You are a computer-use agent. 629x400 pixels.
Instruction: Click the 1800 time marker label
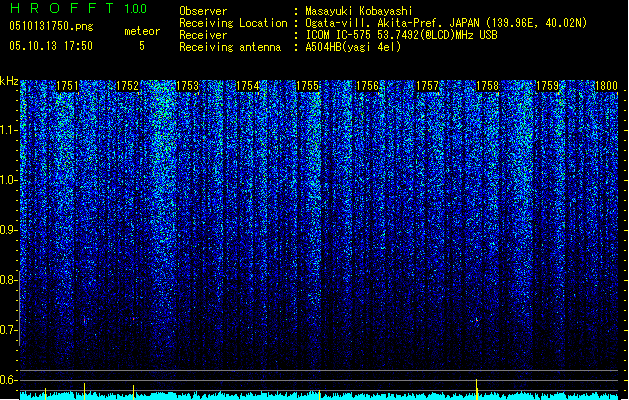(x=606, y=86)
